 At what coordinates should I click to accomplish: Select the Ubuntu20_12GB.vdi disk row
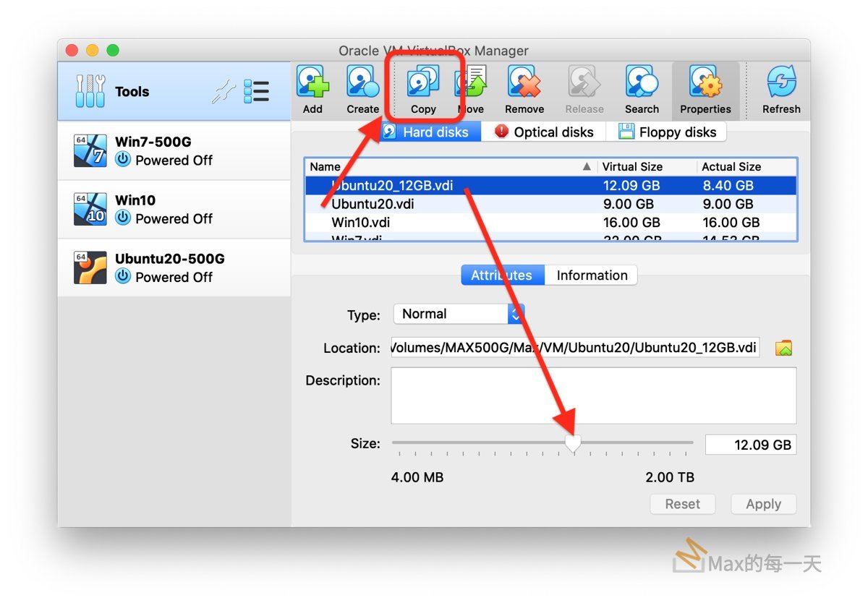click(x=551, y=186)
